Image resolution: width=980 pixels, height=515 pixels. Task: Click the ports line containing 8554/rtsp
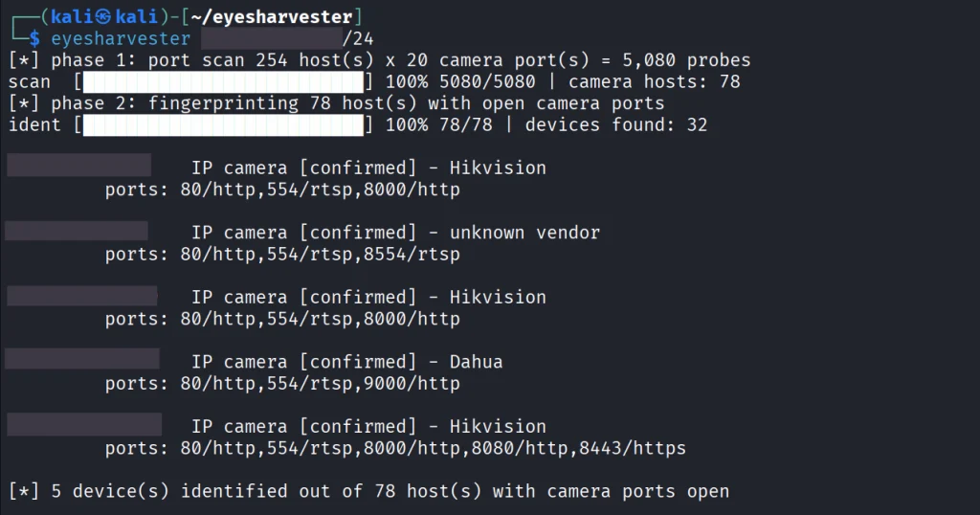coord(282,255)
